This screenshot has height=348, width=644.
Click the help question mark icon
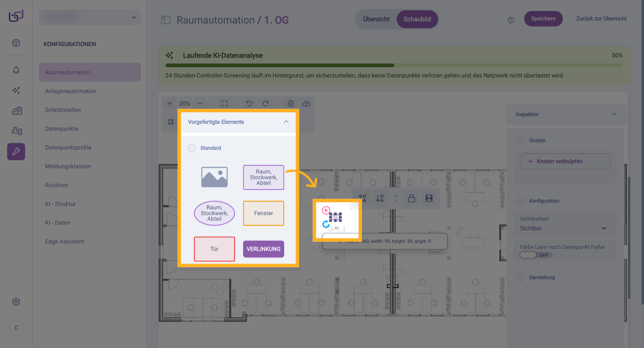click(x=511, y=20)
